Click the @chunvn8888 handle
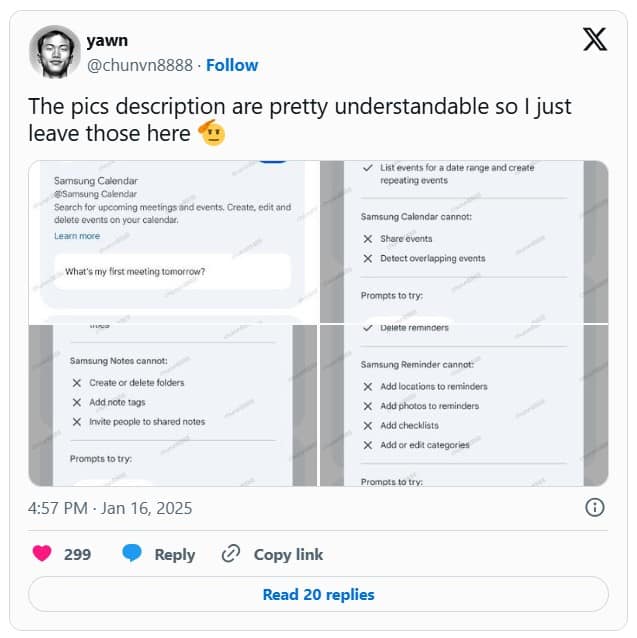 [x=140, y=65]
